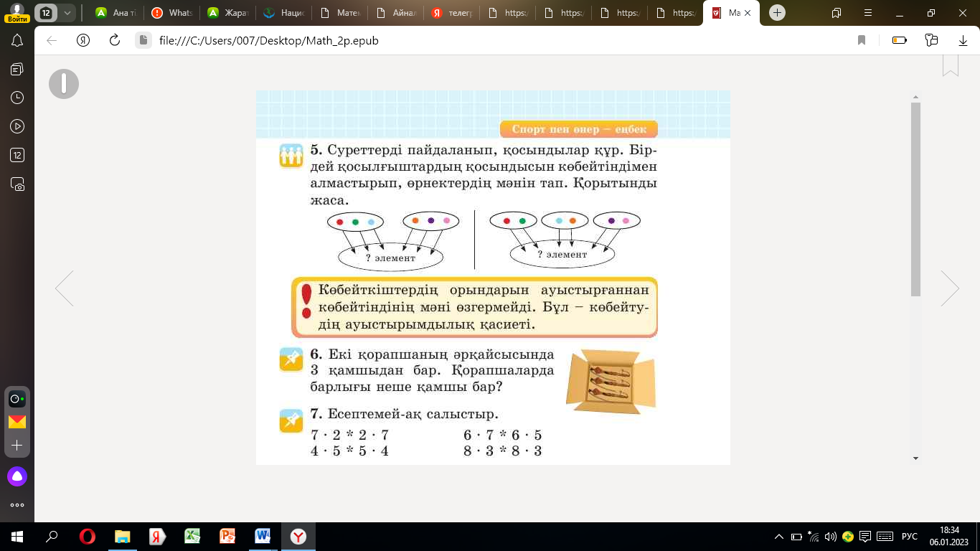This screenshot has width=980, height=551.
Task: Open the notifications bell in the sidebar
Action: tap(17, 41)
